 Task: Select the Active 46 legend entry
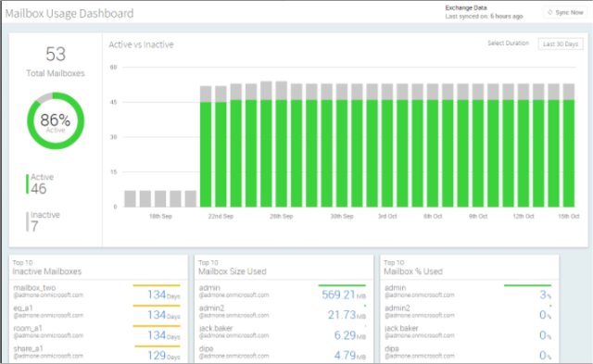click(x=40, y=183)
